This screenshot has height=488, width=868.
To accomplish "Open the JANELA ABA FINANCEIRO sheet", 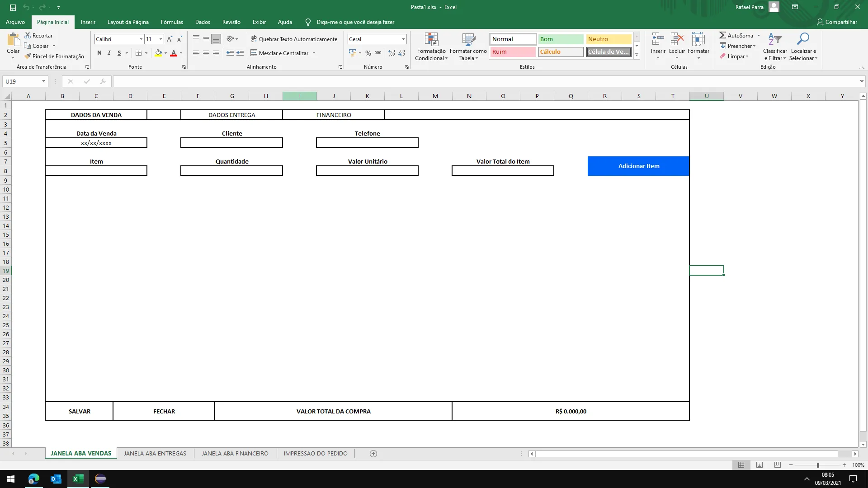I will [x=235, y=453].
